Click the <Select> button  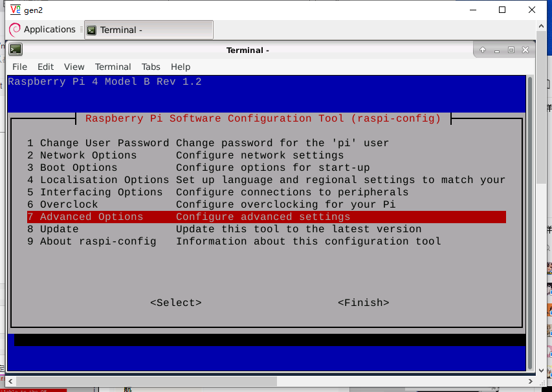(176, 303)
